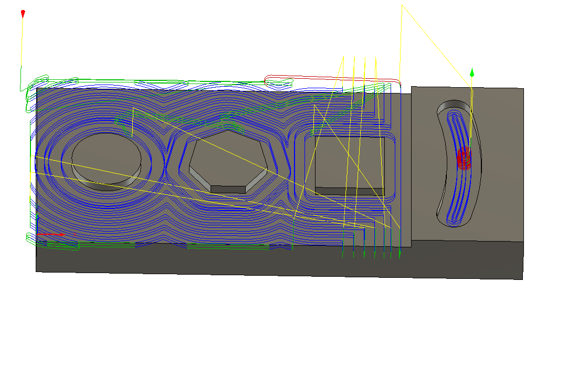Click the green toolpath end marker triangle
Image resolution: width=588 pixels, height=365 pixels.
point(472,72)
